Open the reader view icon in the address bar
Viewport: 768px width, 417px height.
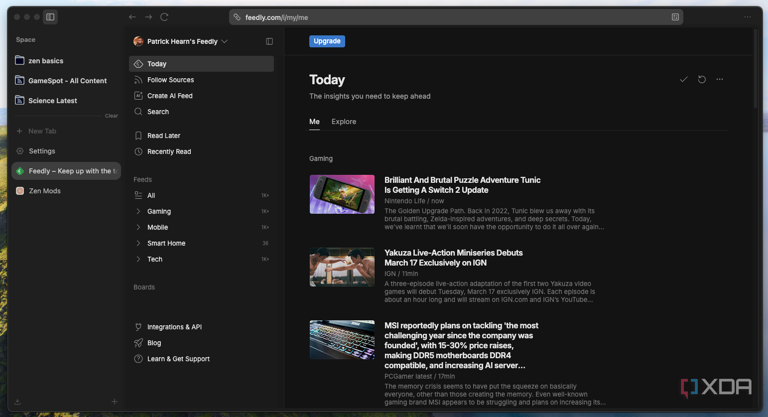[x=675, y=17]
